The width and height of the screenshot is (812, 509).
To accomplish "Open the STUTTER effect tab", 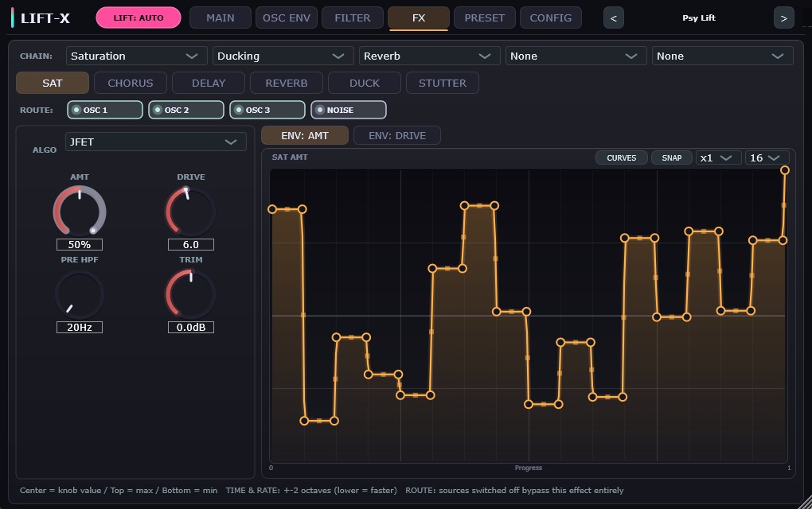I will click(x=443, y=83).
